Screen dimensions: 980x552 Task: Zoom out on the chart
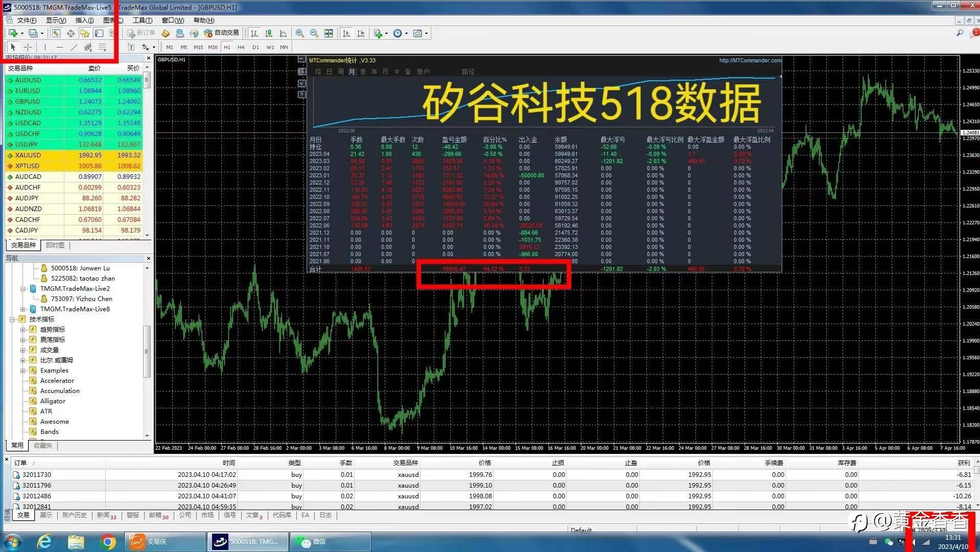(x=314, y=33)
